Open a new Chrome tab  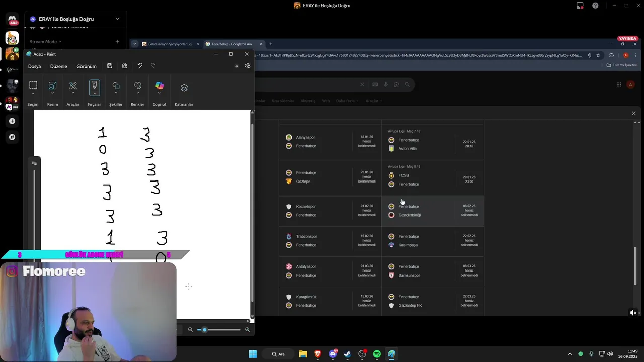pos(271,44)
